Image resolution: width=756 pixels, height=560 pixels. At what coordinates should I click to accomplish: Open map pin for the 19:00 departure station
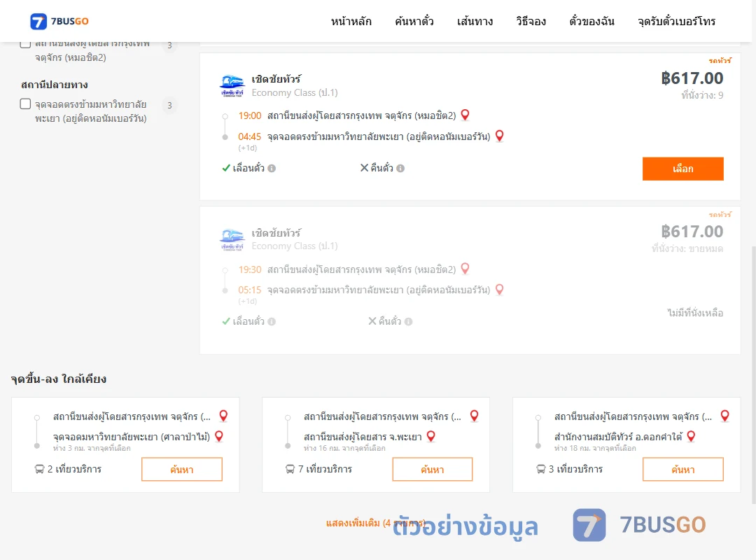pos(465,115)
